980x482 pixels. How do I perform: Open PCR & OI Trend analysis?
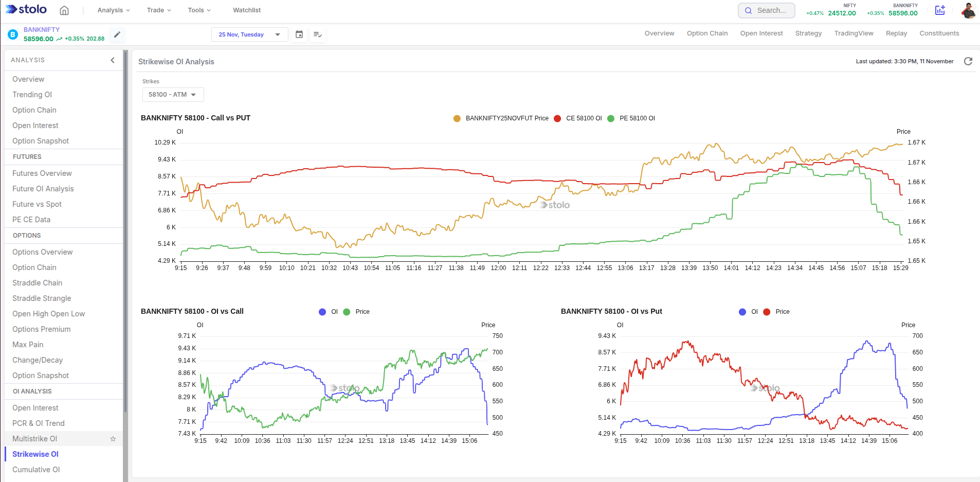click(x=38, y=423)
